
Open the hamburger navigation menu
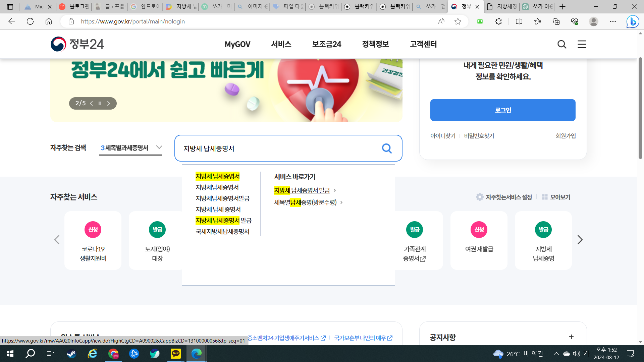tap(582, 44)
